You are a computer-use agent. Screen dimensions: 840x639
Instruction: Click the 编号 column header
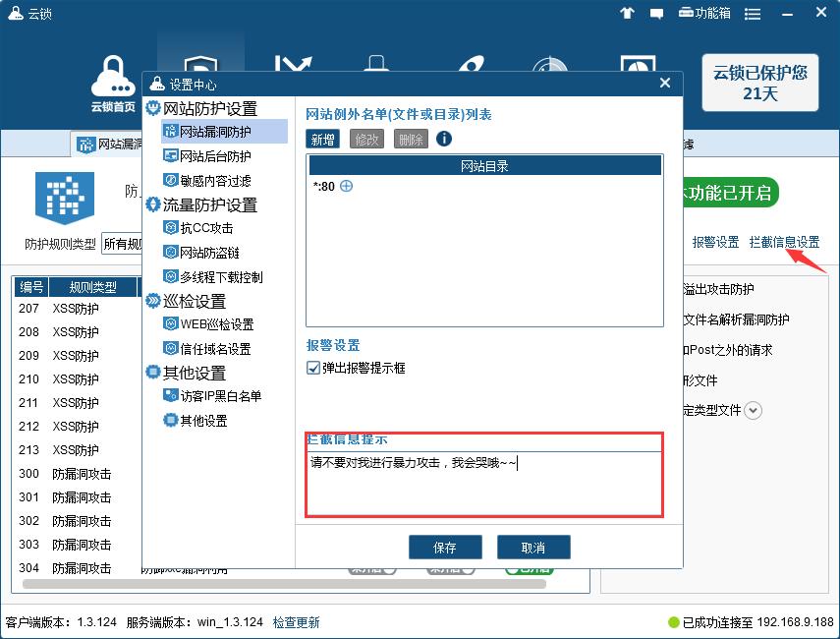coord(31,287)
